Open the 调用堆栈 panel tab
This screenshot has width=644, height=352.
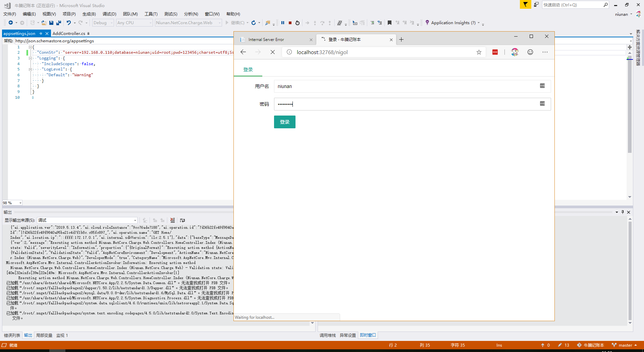[328, 335]
